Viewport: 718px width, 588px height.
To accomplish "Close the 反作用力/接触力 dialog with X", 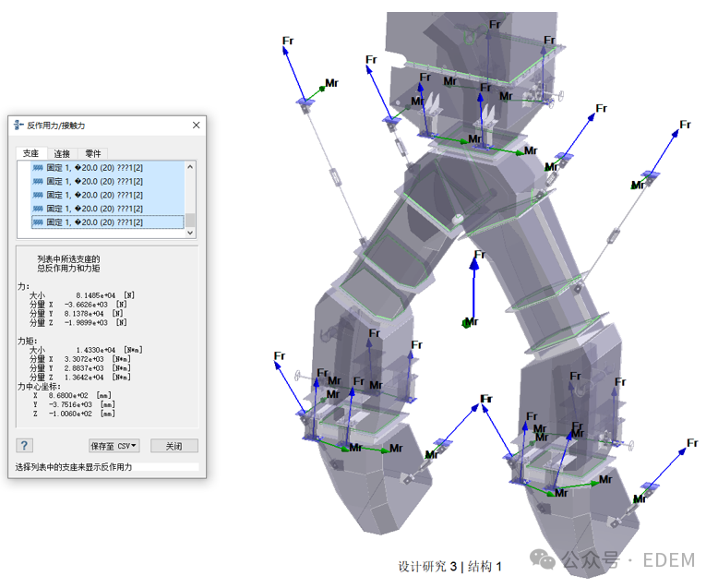I will coord(196,125).
